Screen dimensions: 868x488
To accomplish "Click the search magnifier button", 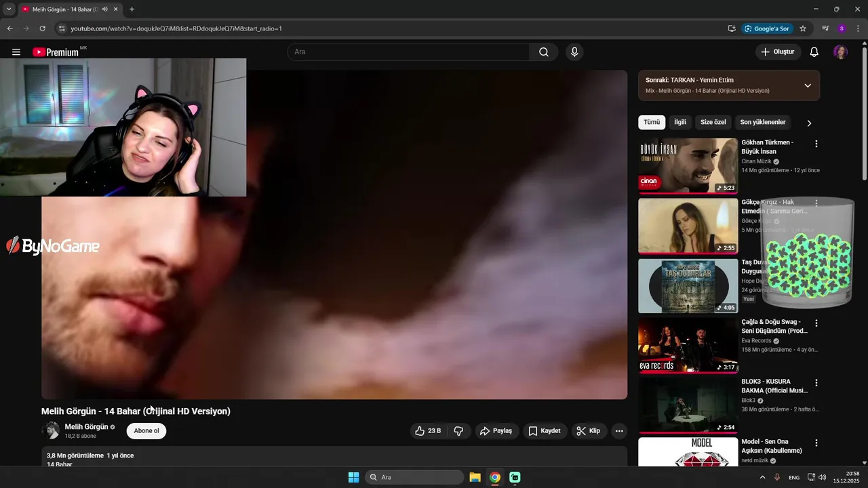I will pyautogui.click(x=544, y=52).
